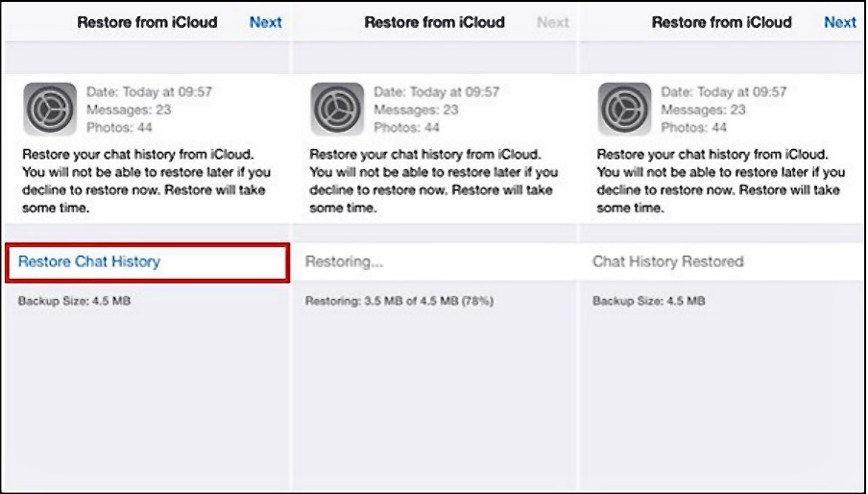Click the backup icon in the right panel
This screenshot has height=494, width=868.
(x=624, y=109)
